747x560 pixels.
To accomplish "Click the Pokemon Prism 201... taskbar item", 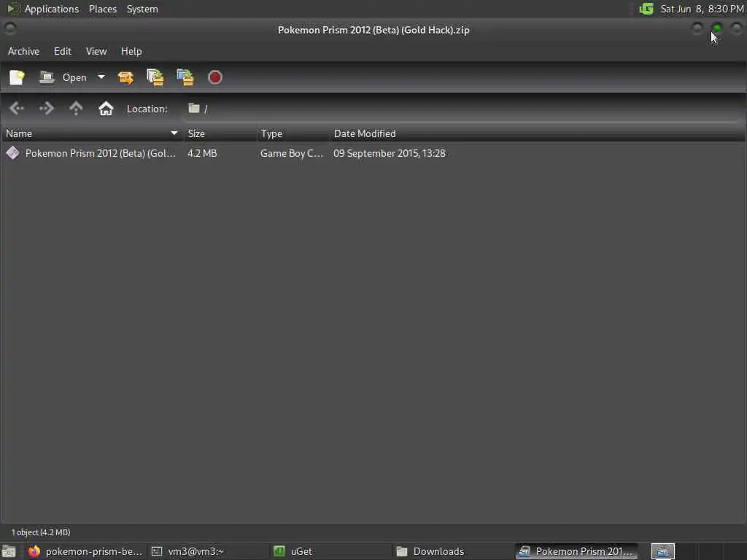I will tap(577, 551).
